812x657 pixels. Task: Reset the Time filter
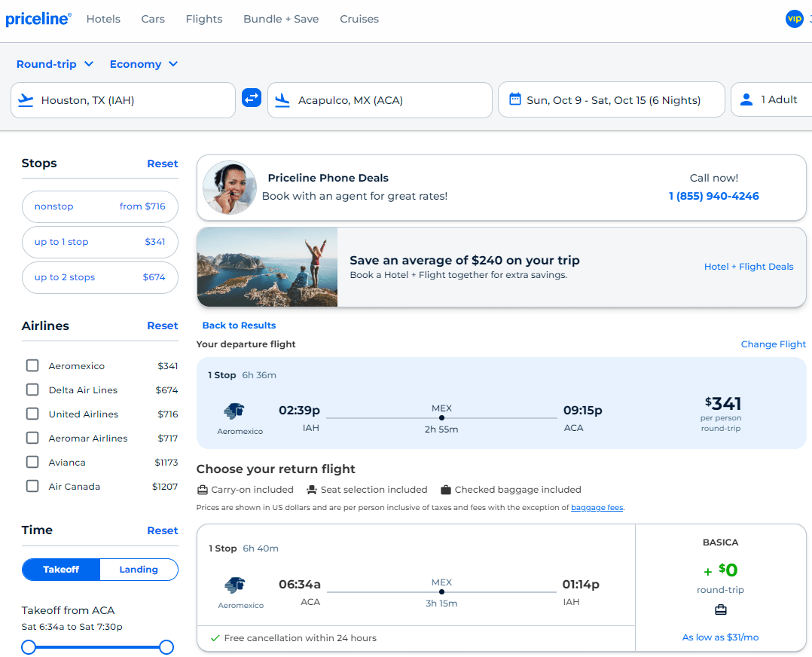163,530
